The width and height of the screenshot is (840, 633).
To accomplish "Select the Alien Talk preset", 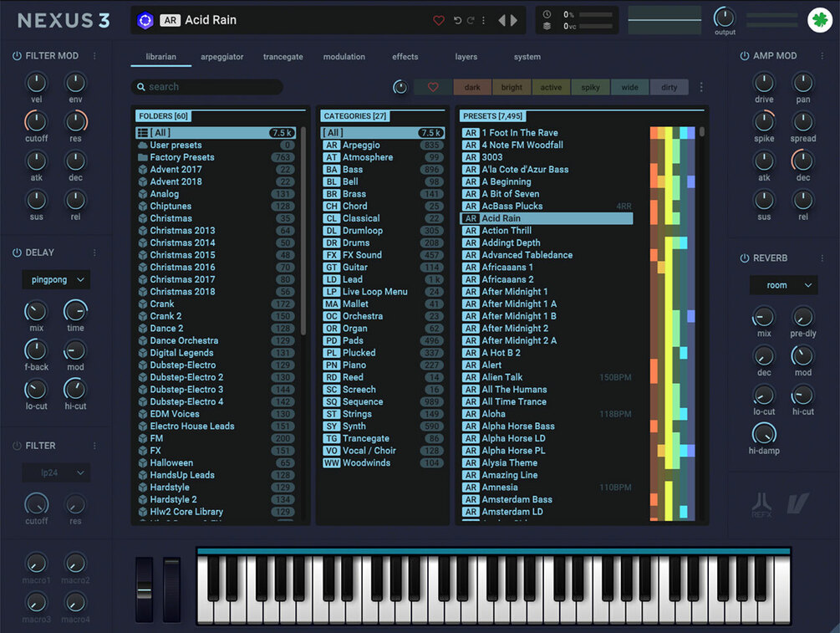I will click(547, 377).
